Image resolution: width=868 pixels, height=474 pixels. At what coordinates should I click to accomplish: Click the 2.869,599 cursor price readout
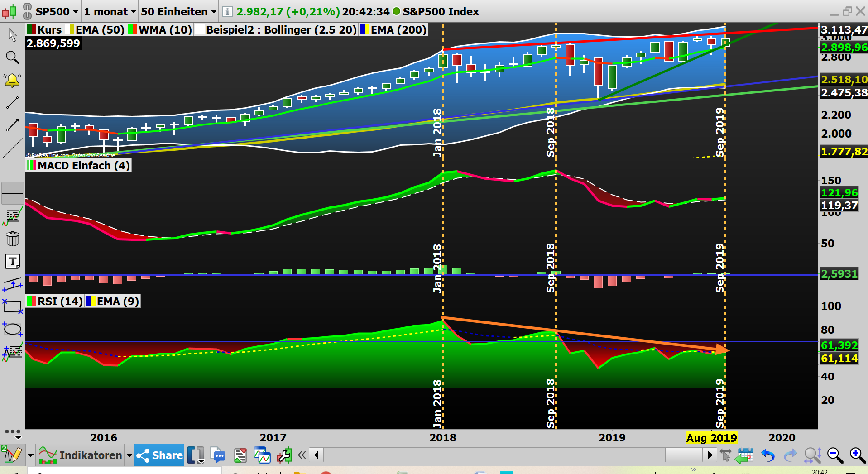(53, 43)
